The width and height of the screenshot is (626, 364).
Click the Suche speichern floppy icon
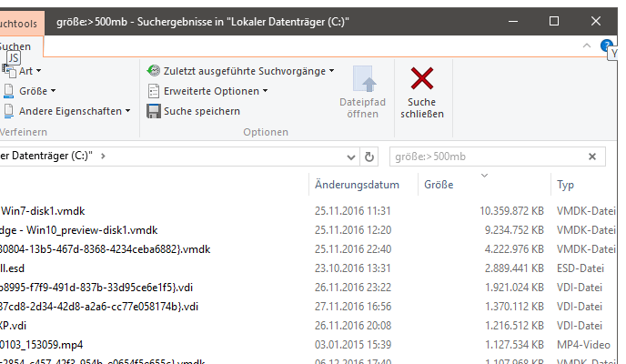tap(155, 111)
